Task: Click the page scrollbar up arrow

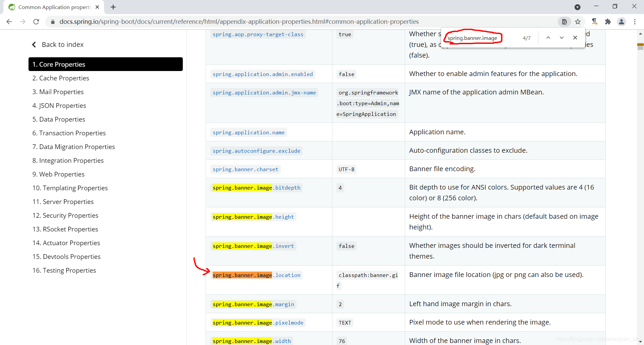Action: [x=640, y=34]
